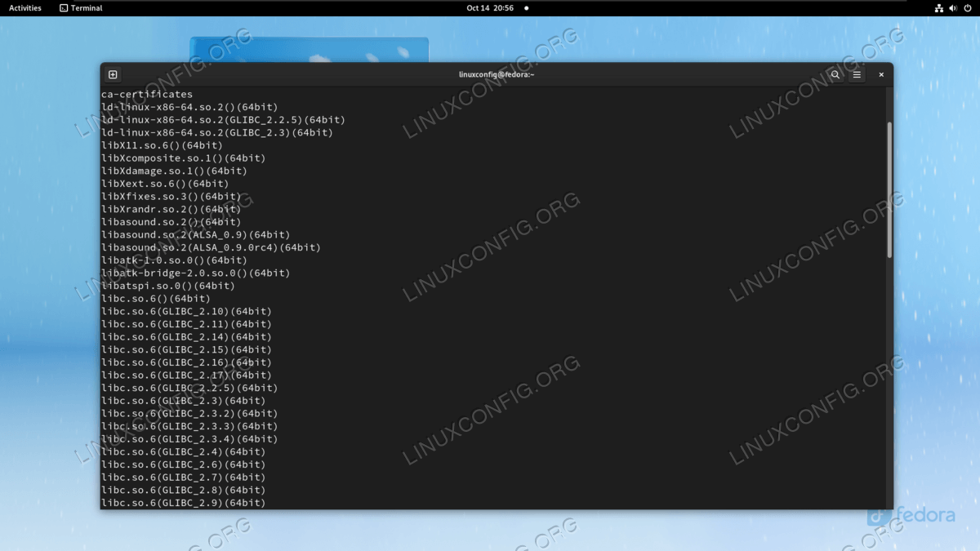Click the terminal vertical scrollbar thumb

coord(889,190)
